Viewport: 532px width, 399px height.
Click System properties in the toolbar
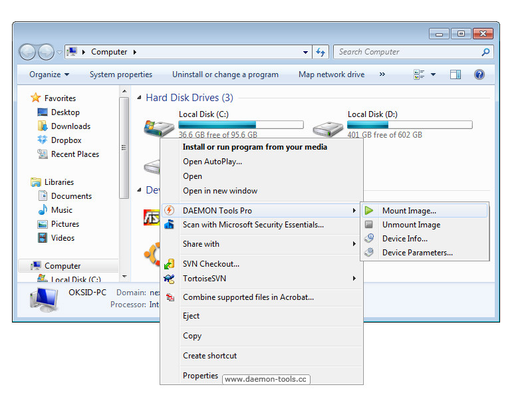click(121, 74)
